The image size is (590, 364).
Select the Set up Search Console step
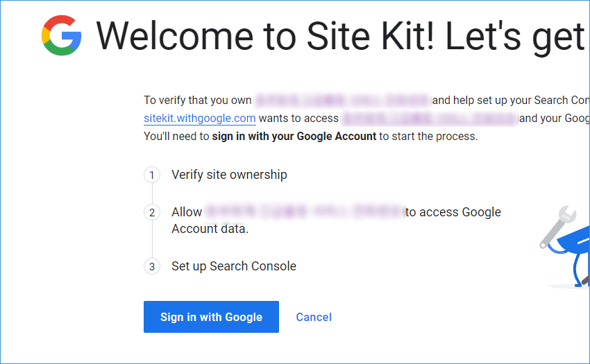click(x=234, y=266)
